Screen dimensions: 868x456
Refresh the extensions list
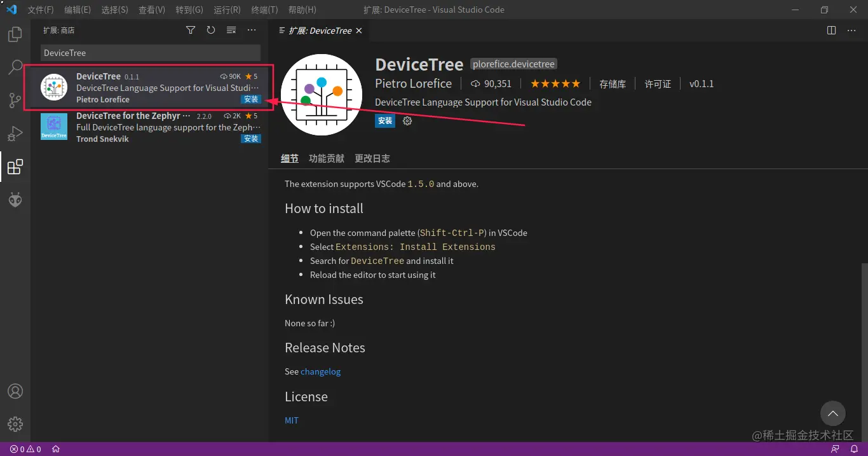point(211,30)
